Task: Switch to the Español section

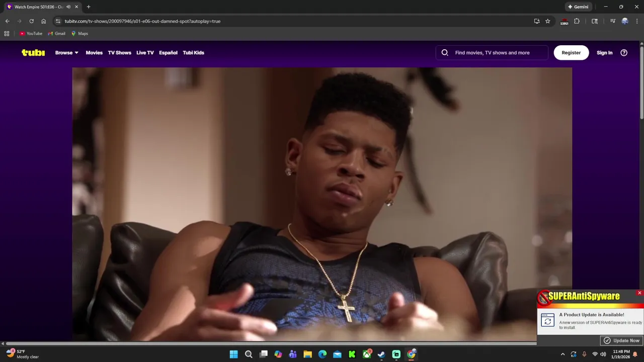Action: (168, 52)
